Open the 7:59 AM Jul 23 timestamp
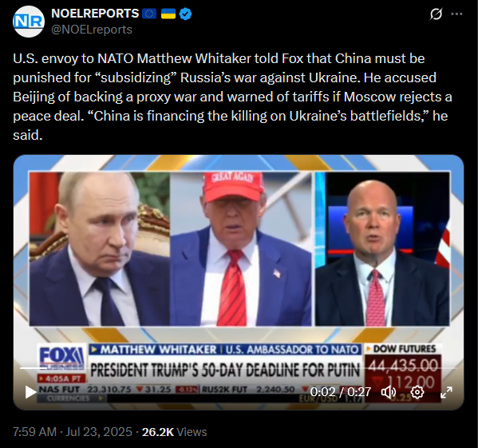The height and width of the screenshot is (448, 478). pyautogui.click(x=73, y=432)
